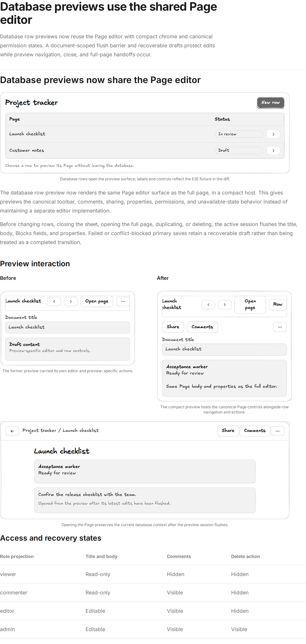Open the ellipsis menu in the full page header
306x644 pixels.
pos(277,431)
